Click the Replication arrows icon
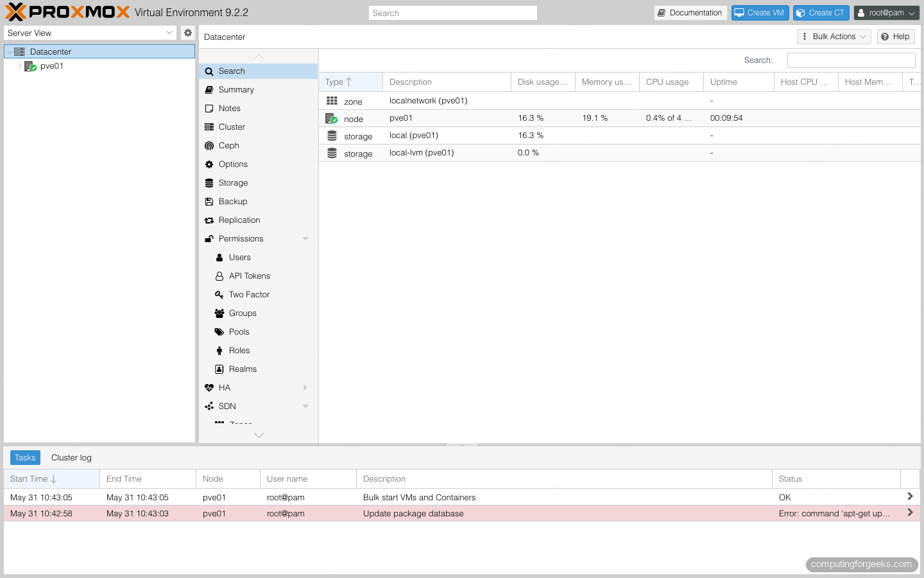The width and height of the screenshot is (924, 578). (x=209, y=220)
